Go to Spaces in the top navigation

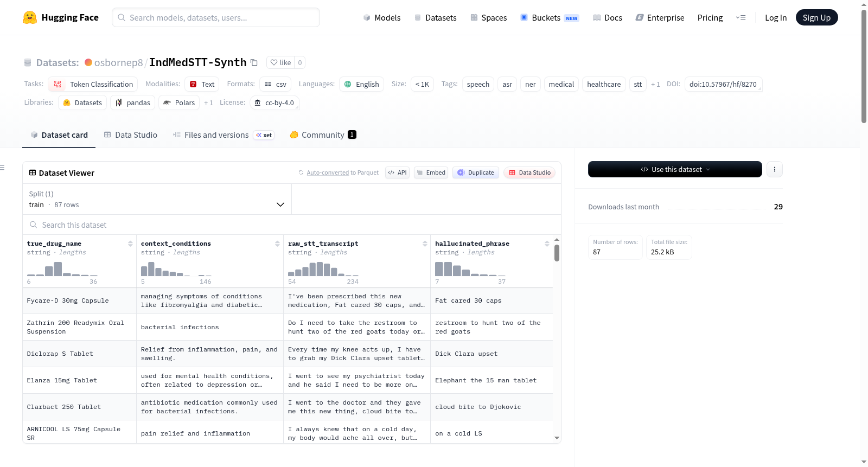point(488,17)
